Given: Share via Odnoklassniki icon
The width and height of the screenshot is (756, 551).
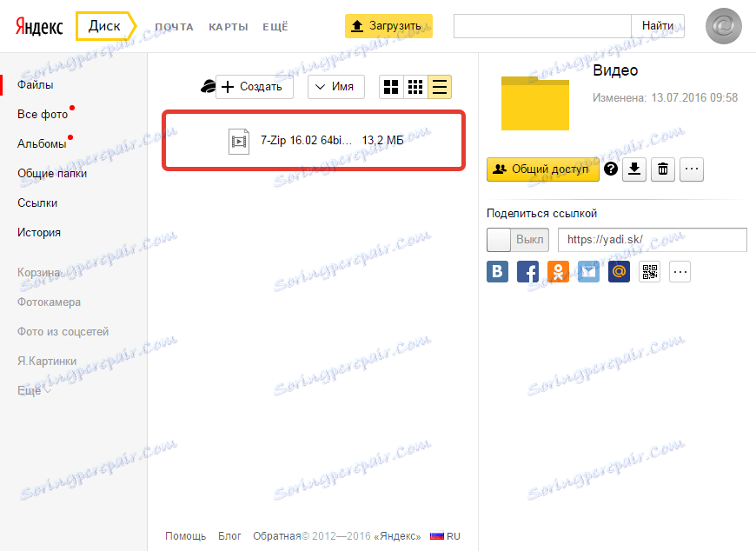Looking at the screenshot, I should [x=559, y=272].
